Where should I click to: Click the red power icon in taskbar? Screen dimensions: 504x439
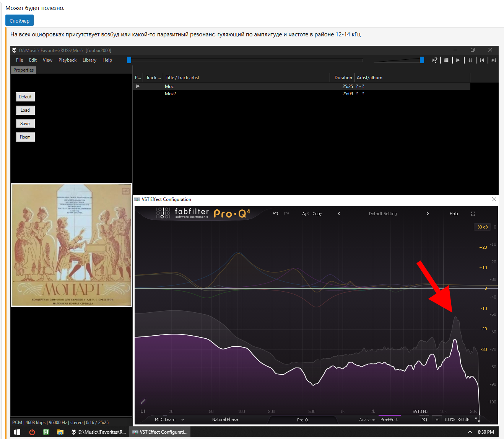[x=32, y=432]
